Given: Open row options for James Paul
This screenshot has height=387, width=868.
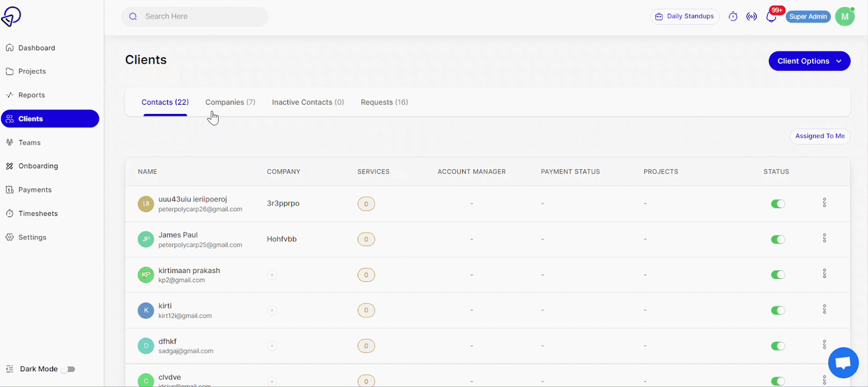Looking at the screenshot, I should point(824,238).
